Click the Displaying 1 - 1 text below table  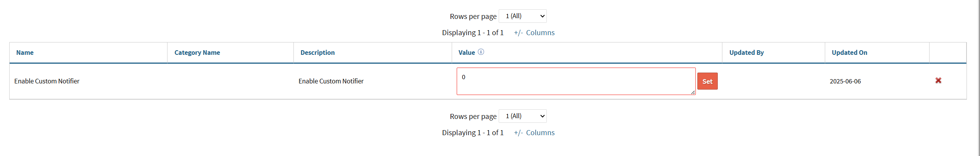coord(472,133)
